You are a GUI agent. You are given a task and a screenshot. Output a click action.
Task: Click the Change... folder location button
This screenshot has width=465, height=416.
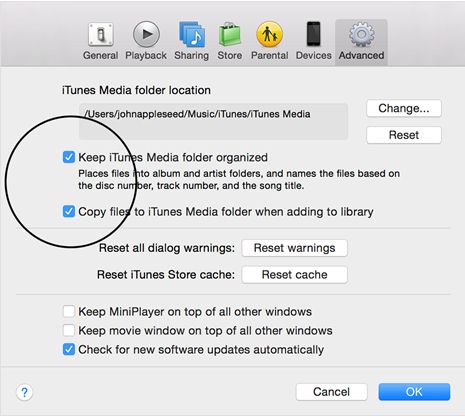(404, 108)
